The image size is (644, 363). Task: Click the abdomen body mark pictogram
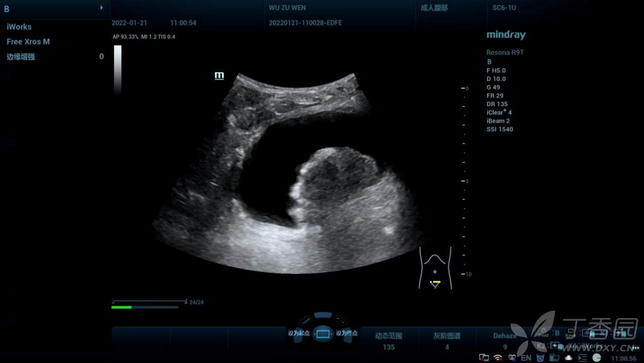(435, 268)
